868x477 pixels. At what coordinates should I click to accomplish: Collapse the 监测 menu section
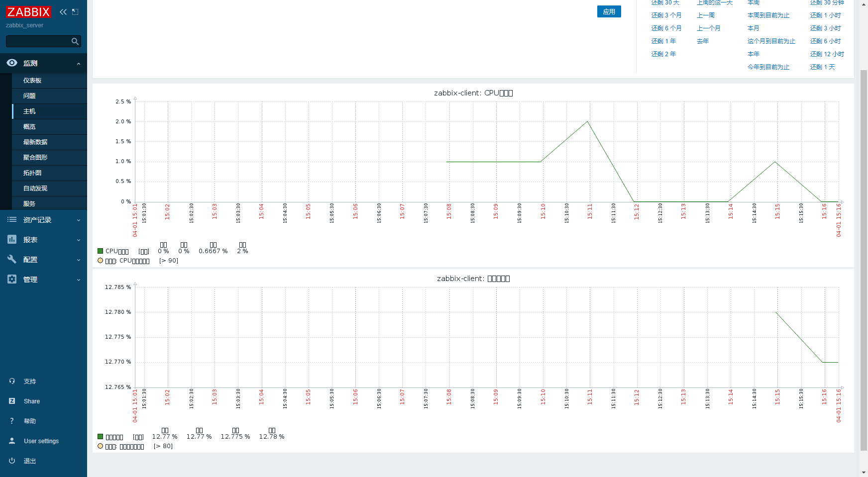[79, 64]
